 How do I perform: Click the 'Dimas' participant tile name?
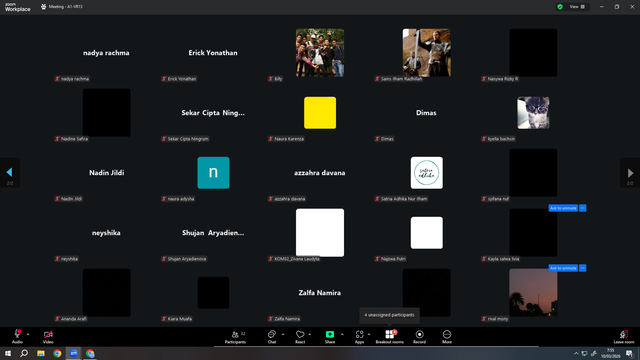(x=426, y=113)
